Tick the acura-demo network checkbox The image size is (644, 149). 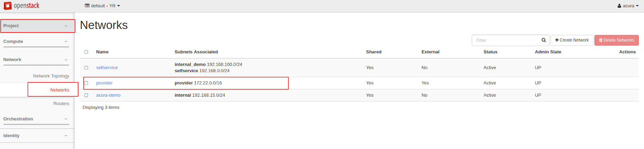tap(86, 95)
